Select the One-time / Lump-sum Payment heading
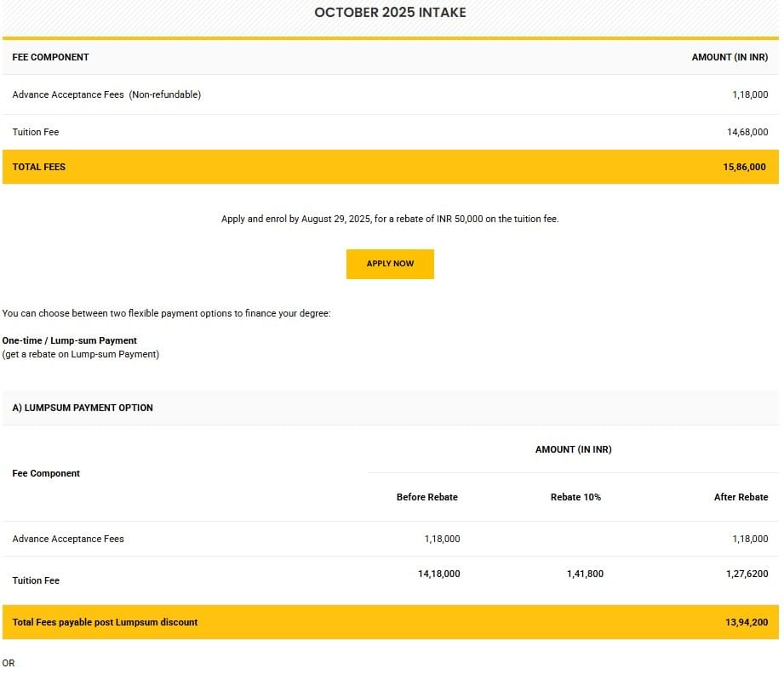This screenshot has width=784, height=674. pos(70,340)
